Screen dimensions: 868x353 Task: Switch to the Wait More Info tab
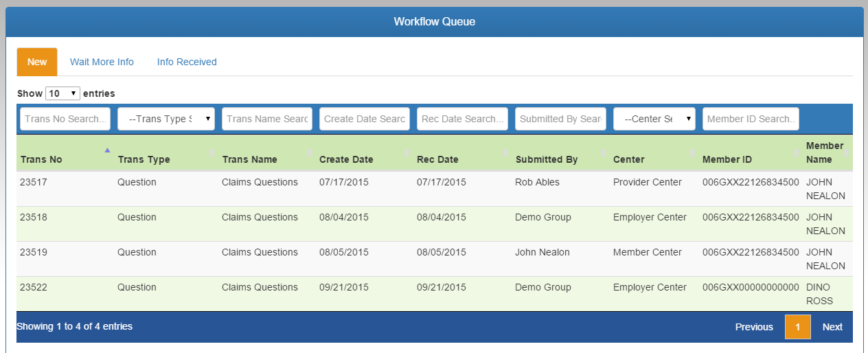coord(102,62)
